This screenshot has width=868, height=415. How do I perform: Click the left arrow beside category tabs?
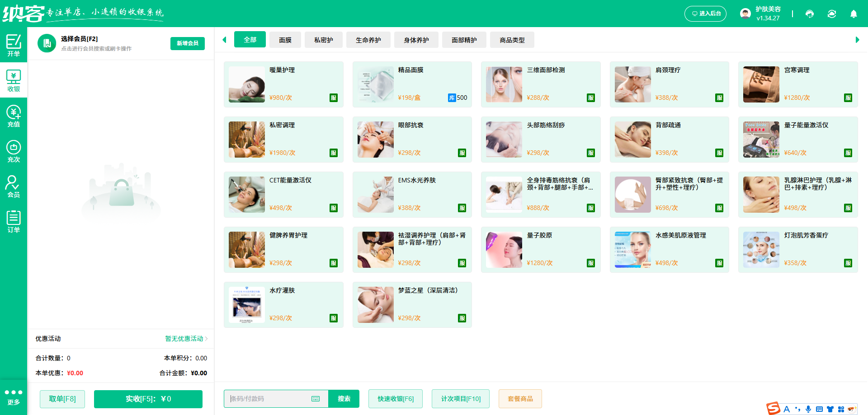tap(225, 40)
